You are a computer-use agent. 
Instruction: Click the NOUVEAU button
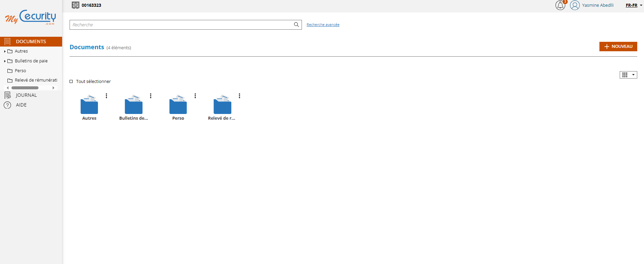[x=618, y=47]
